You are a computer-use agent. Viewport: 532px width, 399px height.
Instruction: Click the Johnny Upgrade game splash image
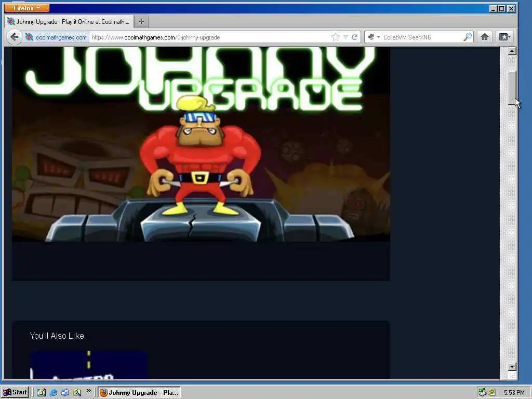point(201,144)
